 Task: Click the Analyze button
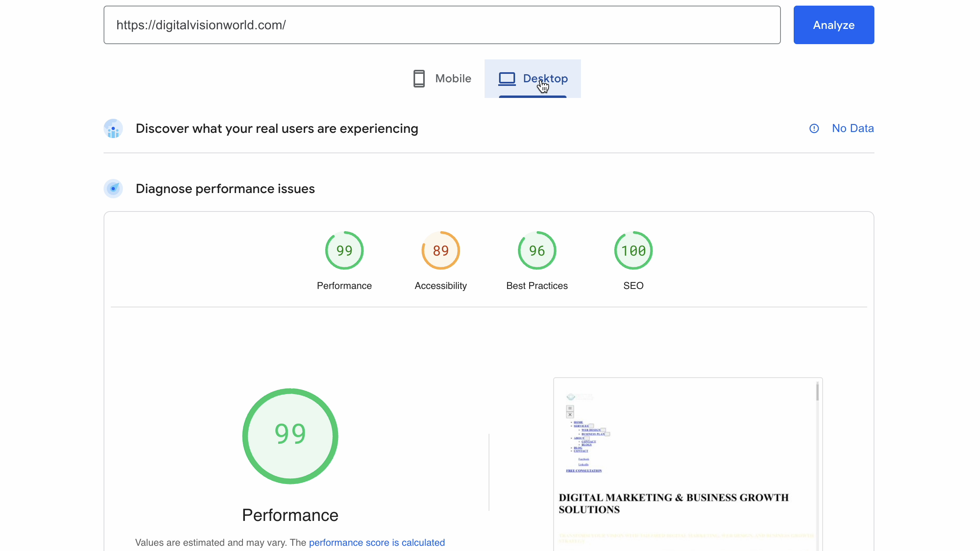[x=833, y=25]
